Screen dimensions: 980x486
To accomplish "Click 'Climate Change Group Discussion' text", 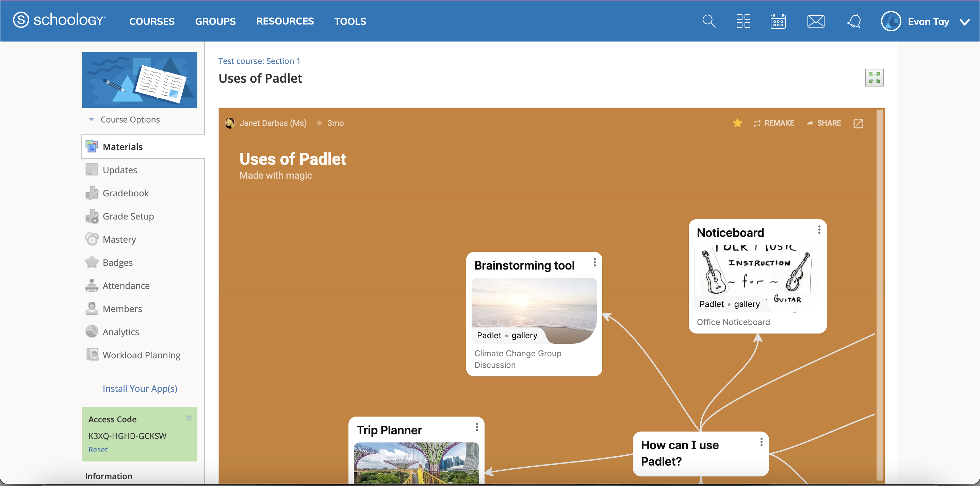I will click(517, 359).
